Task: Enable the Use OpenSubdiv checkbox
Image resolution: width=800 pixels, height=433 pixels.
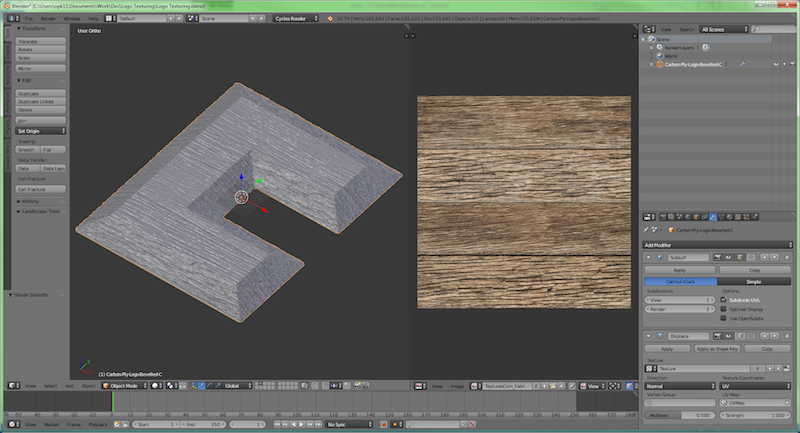Action: pos(724,319)
